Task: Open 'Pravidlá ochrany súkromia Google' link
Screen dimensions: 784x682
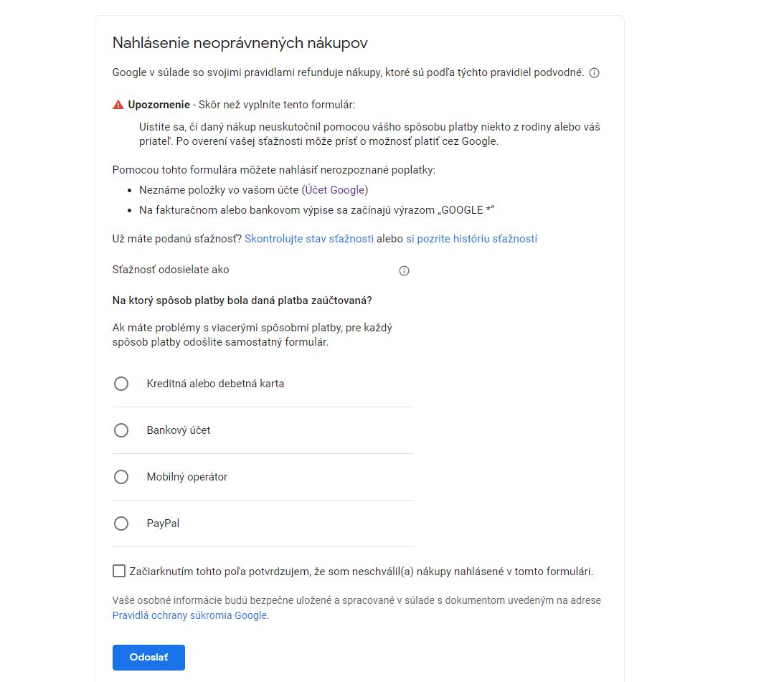Action: pos(189,615)
